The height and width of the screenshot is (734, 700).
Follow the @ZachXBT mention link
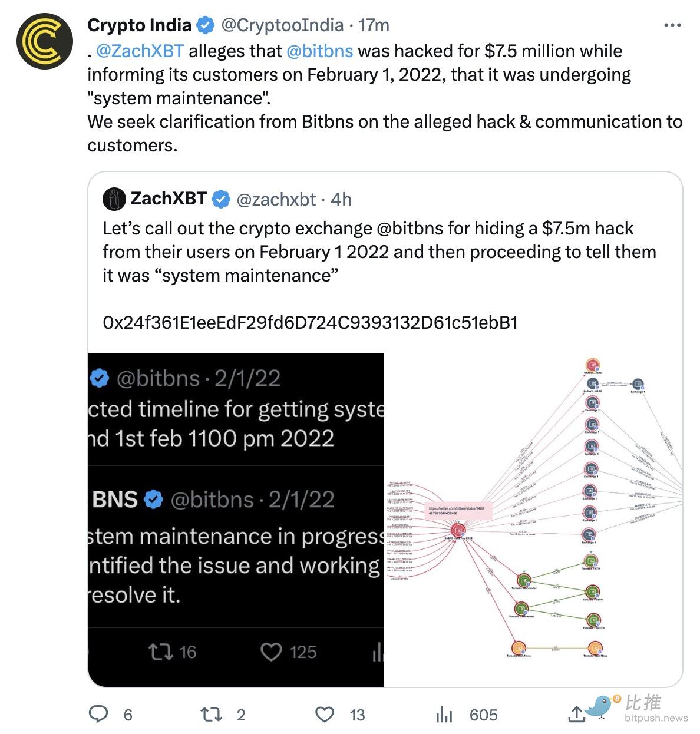tap(140, 51)
